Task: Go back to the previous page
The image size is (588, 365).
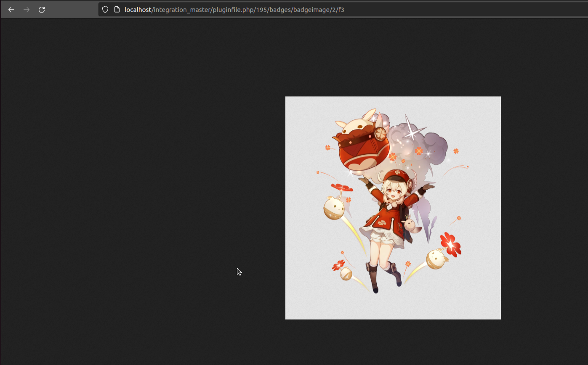Action: tap(11, 10)
